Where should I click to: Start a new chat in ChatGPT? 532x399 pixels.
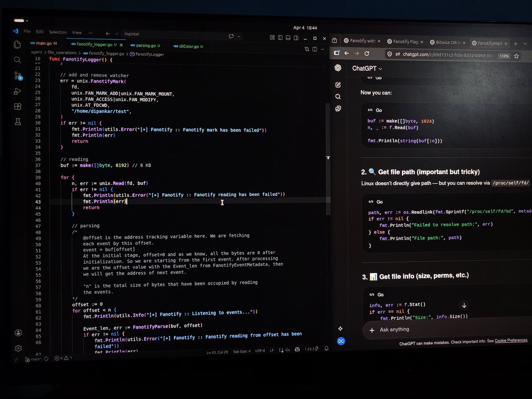[x=338, y=84]
